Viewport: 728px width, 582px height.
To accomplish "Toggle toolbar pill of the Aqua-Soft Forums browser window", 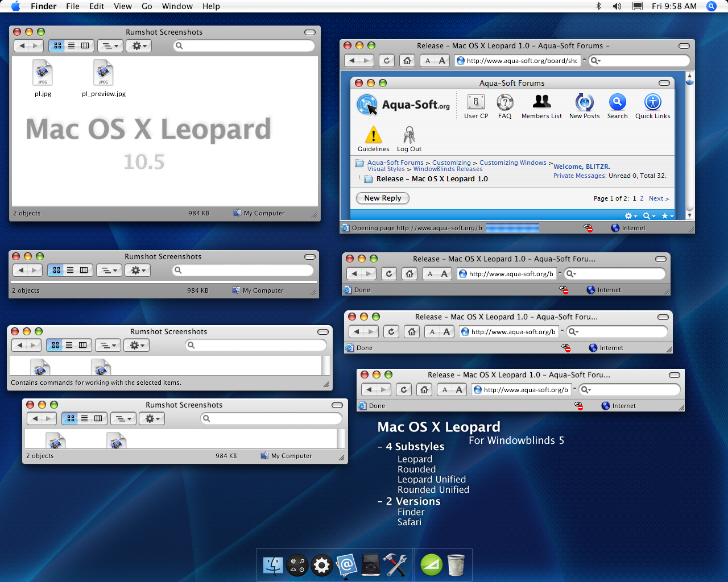I will 684,46.
